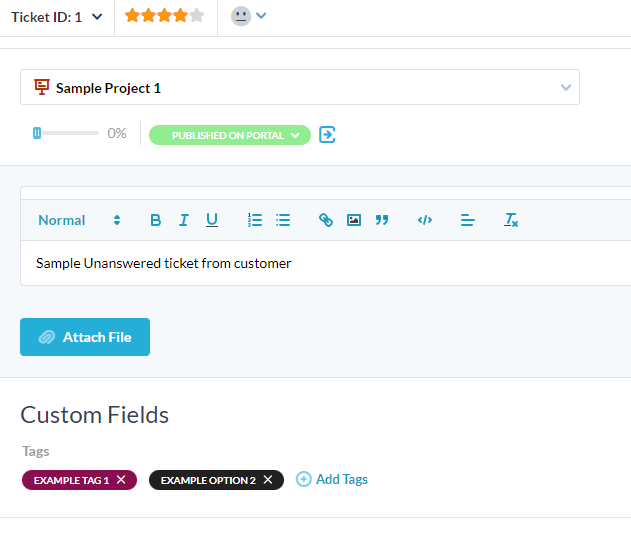Insert a hyperlink in the editor
This screenshot has height=541, width=631.
(x=326, y=220)
